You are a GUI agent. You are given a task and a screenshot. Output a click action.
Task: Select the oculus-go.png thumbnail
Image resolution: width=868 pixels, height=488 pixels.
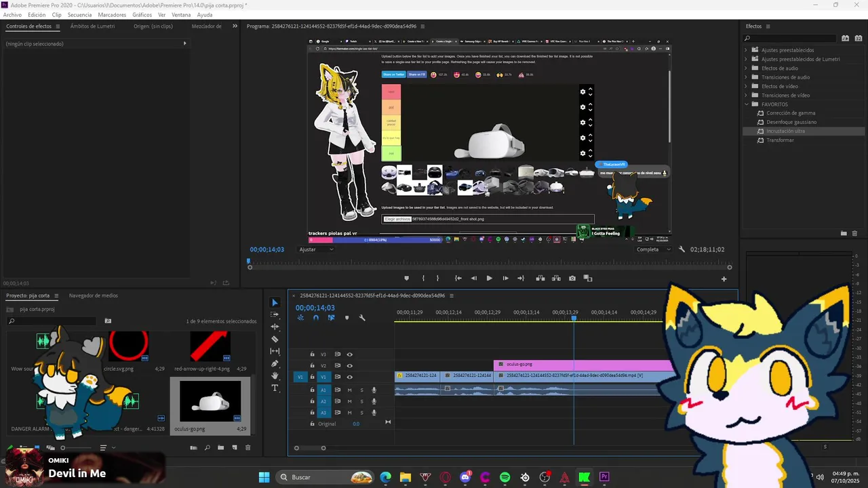(210, 401)
